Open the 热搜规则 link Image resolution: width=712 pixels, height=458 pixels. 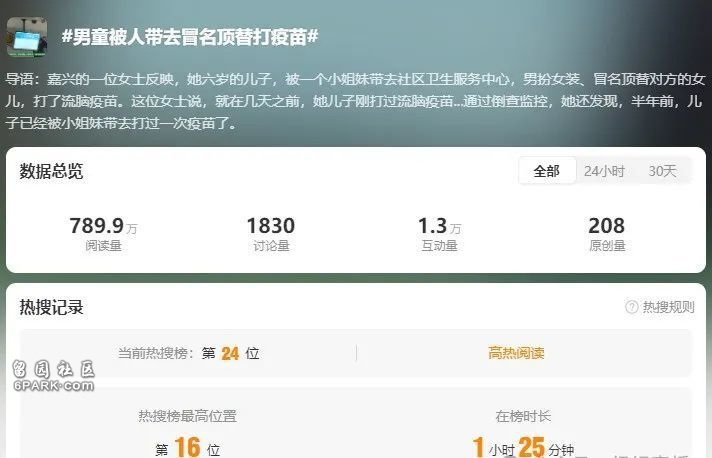coord(668,307)
